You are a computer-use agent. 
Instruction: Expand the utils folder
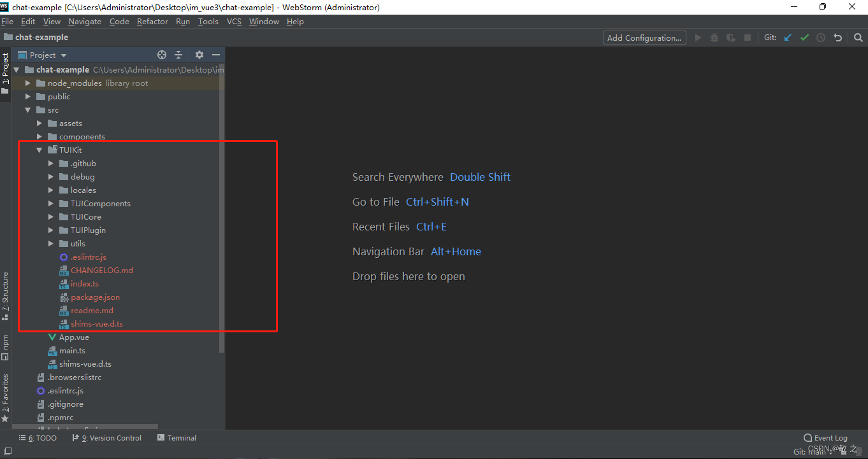50,244
